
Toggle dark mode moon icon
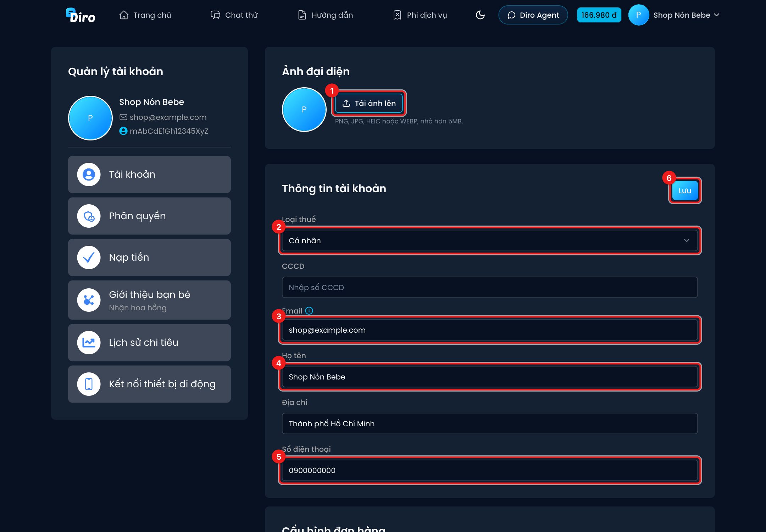480,15
